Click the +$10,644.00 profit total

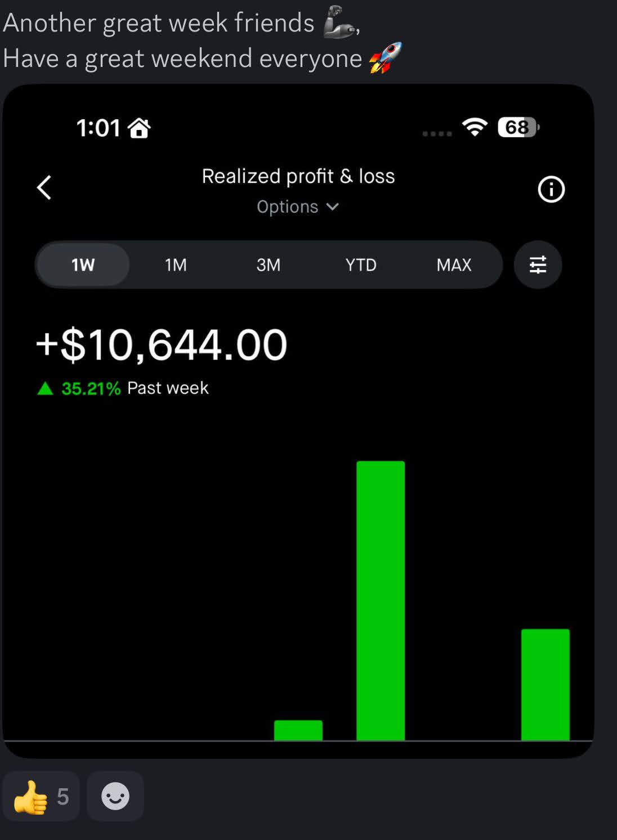(162, 345)
